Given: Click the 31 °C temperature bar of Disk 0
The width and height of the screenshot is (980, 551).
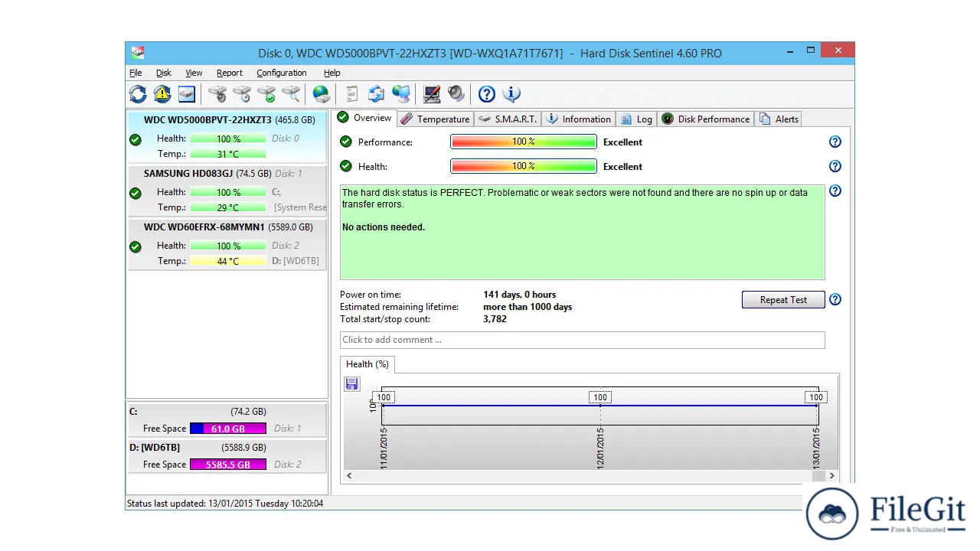Looking at the screenshot, I should [228, 154].
